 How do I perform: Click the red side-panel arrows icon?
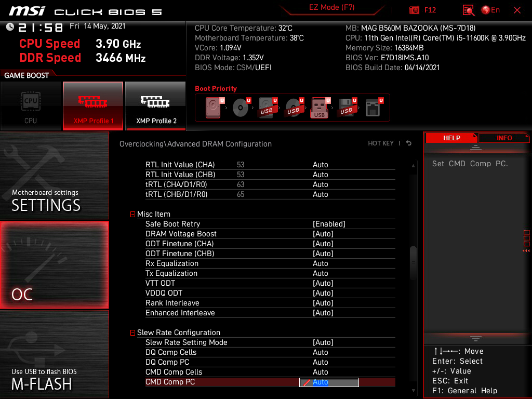point(526,251)
